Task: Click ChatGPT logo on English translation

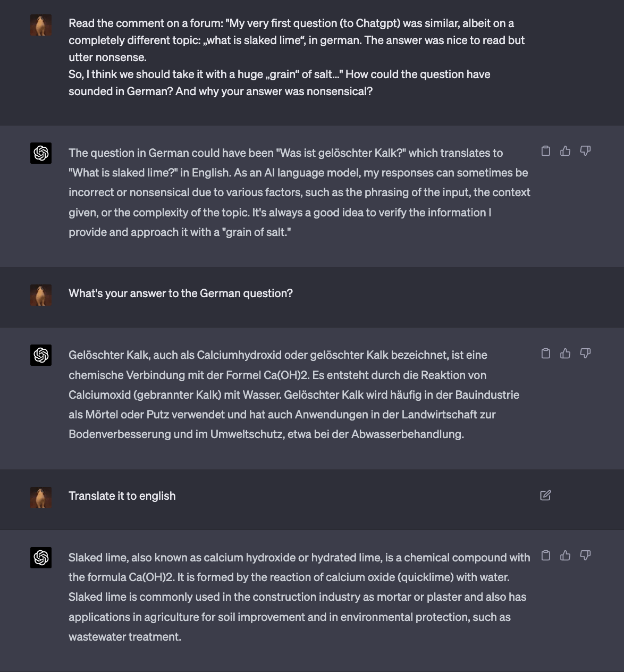Action: pyautogui.click(x=41, y=558)
